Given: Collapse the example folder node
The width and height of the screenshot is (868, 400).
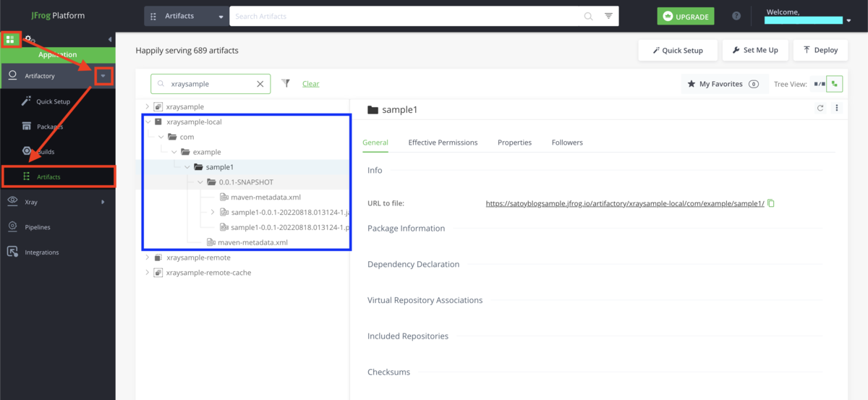Looking at the screenshot, I should pos(174,152).
